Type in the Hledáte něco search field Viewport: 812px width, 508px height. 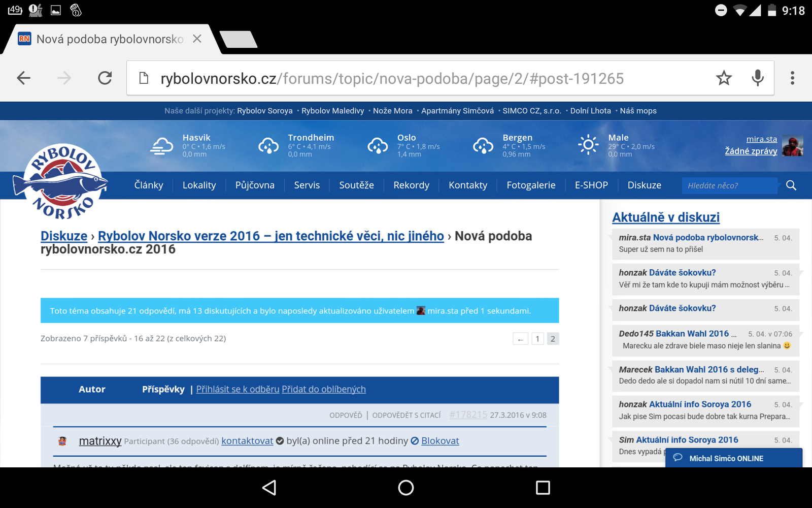point(729,185)
